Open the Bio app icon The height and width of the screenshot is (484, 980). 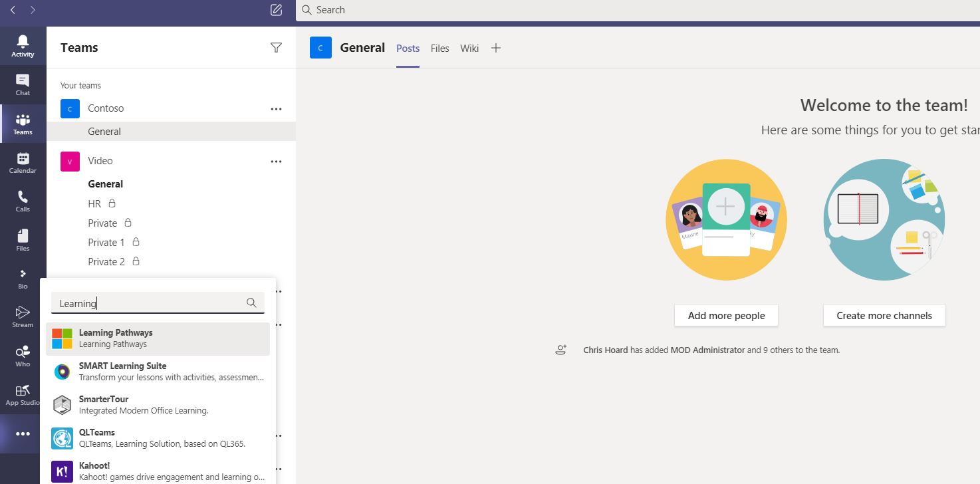(x=23, y=279)
